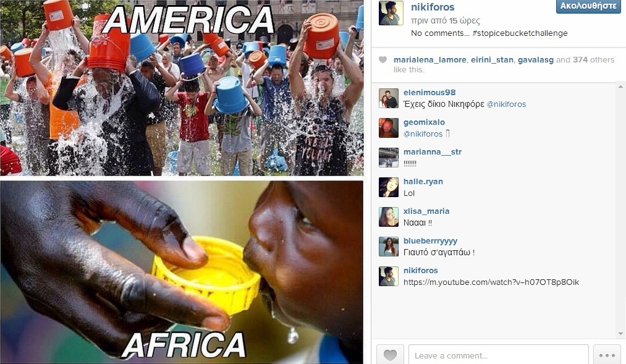Click the Ακολουθήστε follow button
Viewport: 626px width, 364px height.
(x=588, y=6)
